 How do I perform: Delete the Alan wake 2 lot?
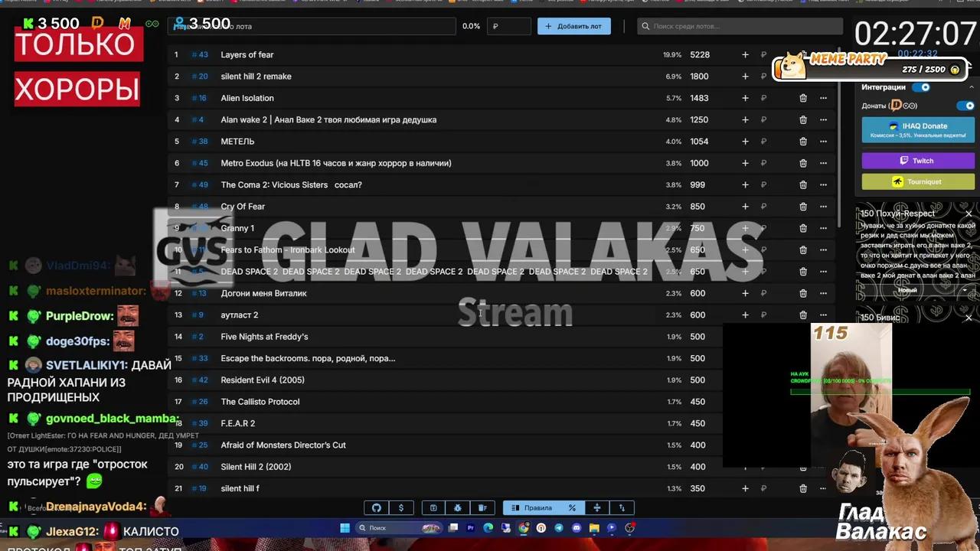pos(803,120)
